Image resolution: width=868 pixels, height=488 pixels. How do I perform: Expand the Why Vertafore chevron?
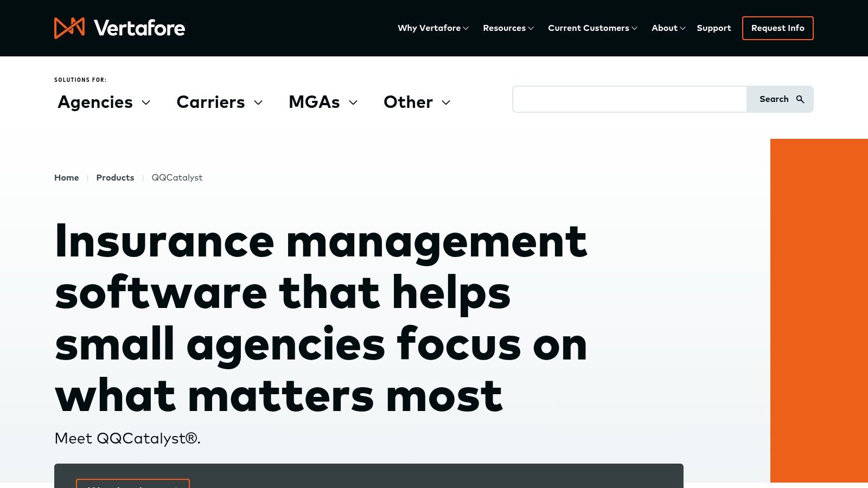(465, 28)
